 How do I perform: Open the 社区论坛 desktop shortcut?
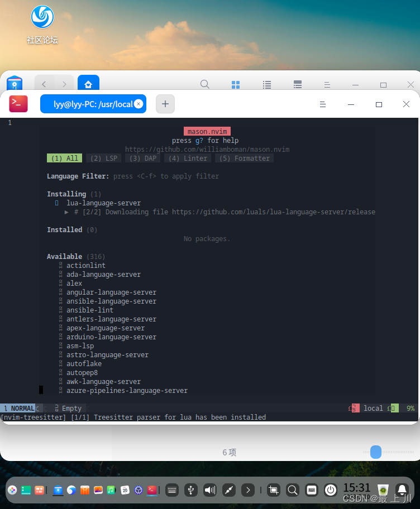click(42, 25)
